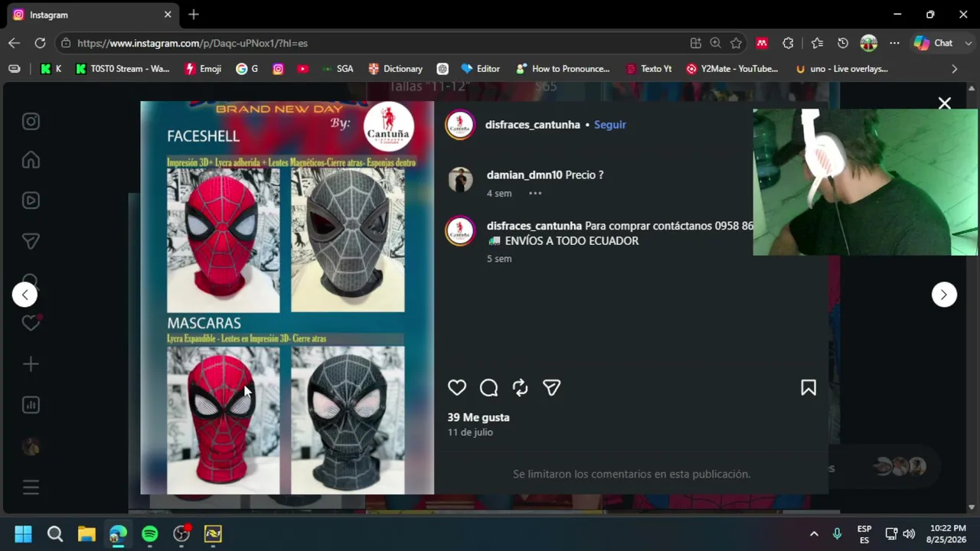Go to the next post arrow
The height and width of the screenshot is (551, 980).
[x=944, y=295]
